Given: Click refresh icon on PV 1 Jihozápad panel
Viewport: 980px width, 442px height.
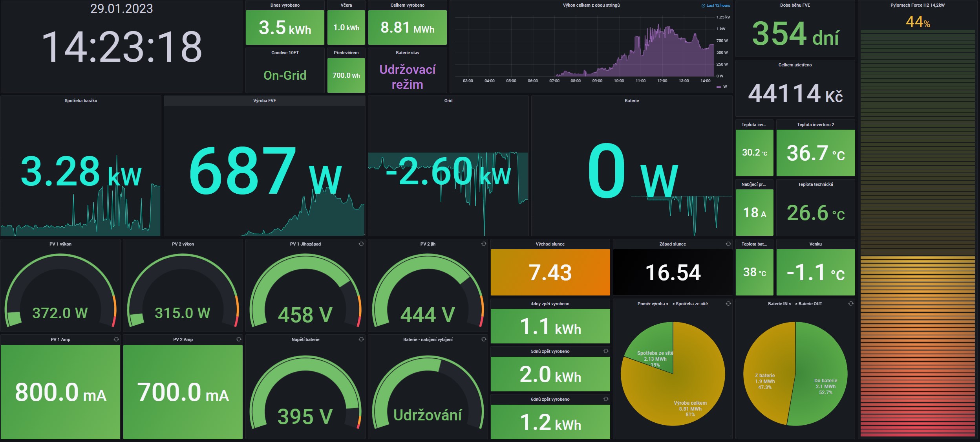Looking at the screenshot, I should (x=361, y=244).
